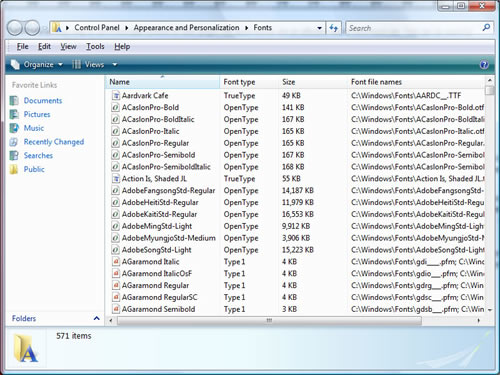
Task: Click the large Fonts folder icon in details pane
Action: (x=26, y=349)
